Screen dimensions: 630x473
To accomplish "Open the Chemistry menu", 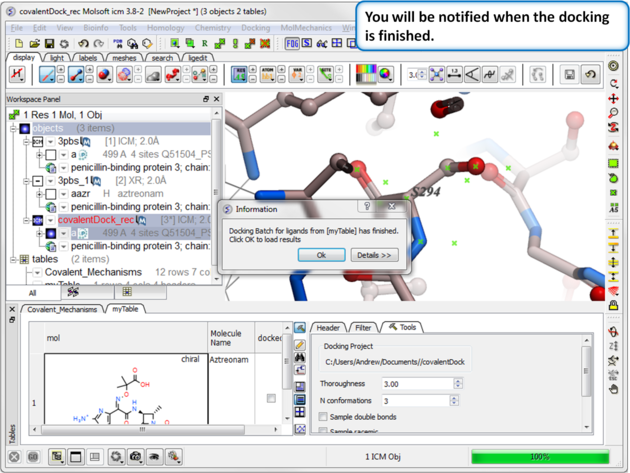I will 213,28.
